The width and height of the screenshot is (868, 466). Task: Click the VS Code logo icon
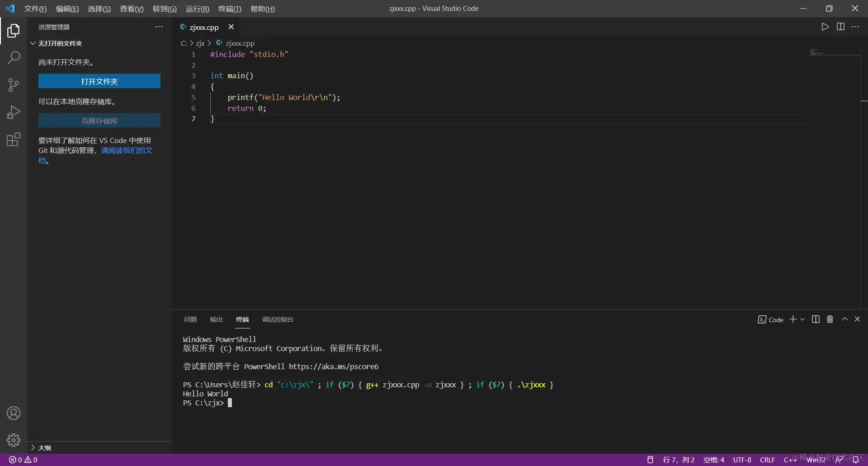click(x=10, y=9)
